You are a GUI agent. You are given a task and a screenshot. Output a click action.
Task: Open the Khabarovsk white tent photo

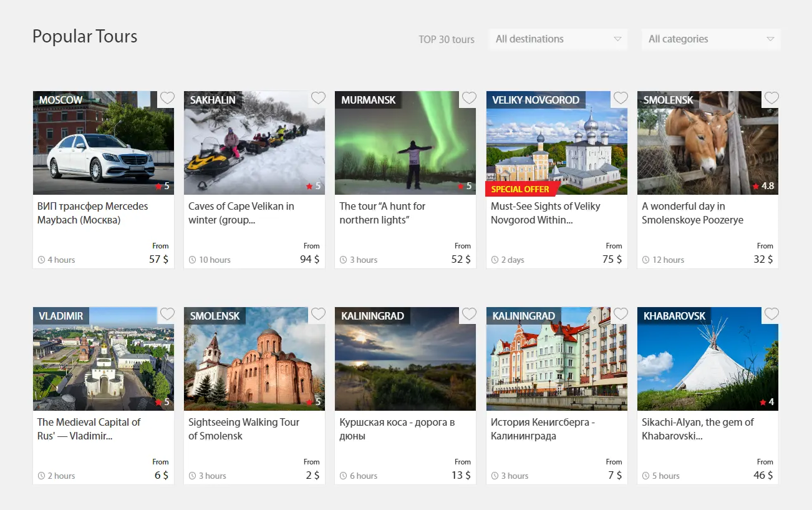(708, 359)
